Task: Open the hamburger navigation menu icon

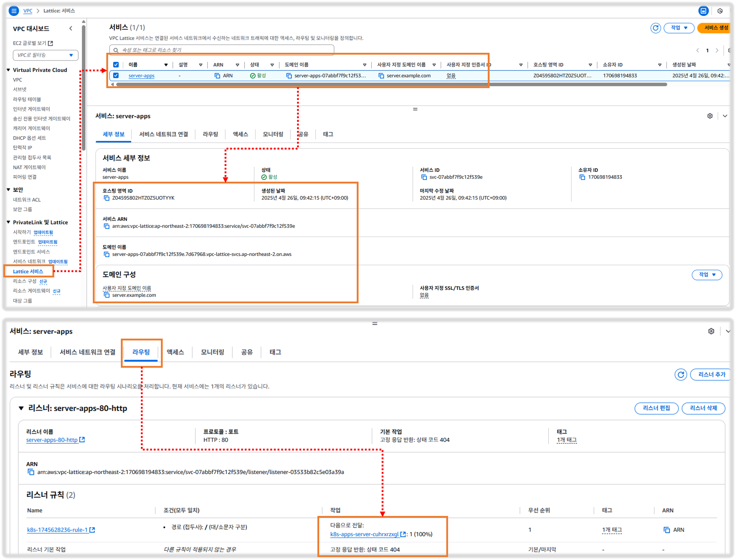Action: tap(13, 11)
